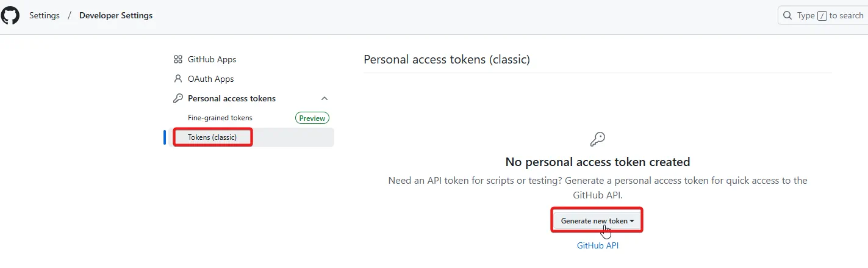Click the GitHub logo
The image size is (868, 268).
[10, 15]
